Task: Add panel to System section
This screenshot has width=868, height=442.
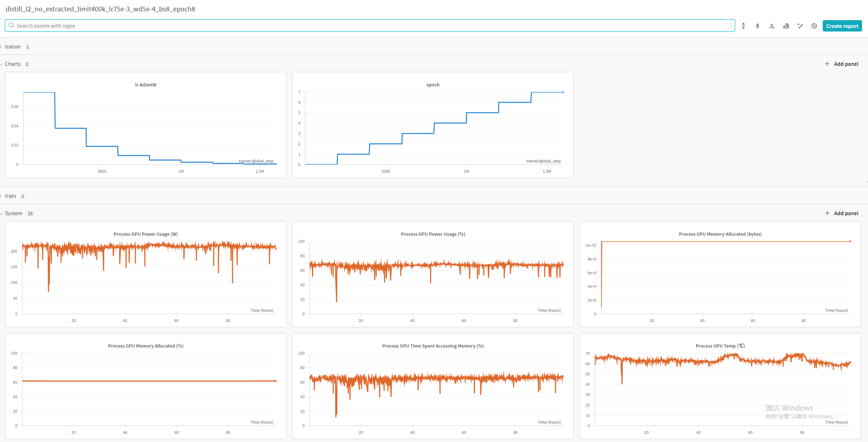Action: (x=842, y=213)
